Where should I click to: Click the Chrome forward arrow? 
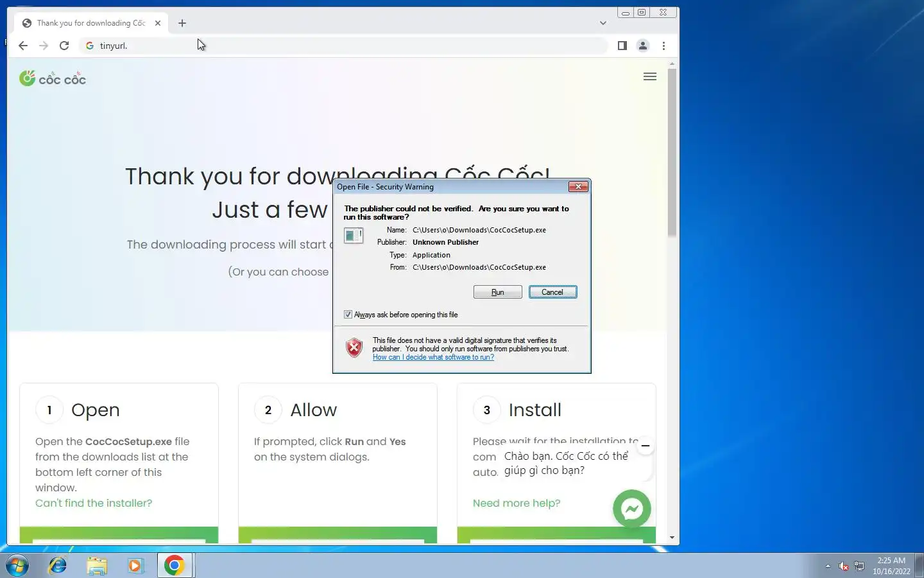coord(44,46)
